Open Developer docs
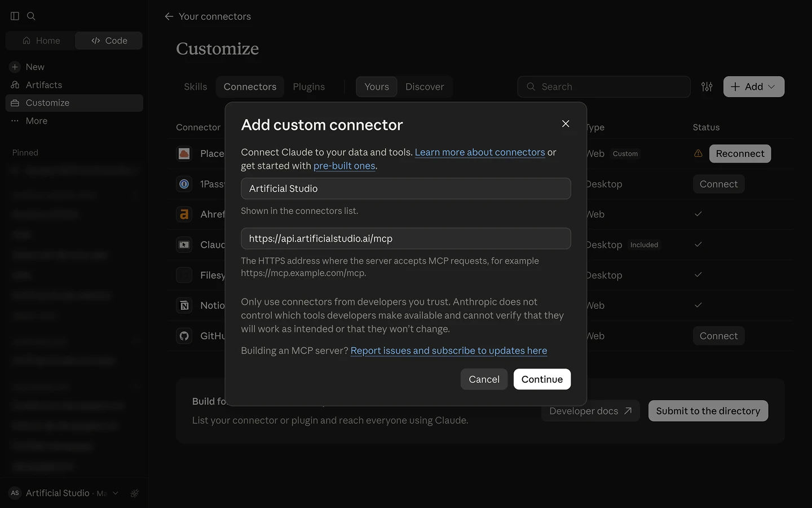 (590, 411)
